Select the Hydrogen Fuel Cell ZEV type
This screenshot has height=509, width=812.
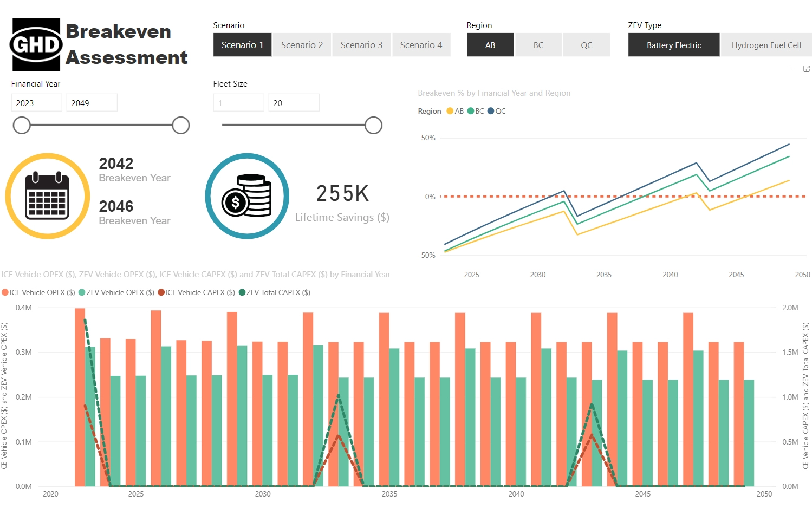(x=765, y=45)
